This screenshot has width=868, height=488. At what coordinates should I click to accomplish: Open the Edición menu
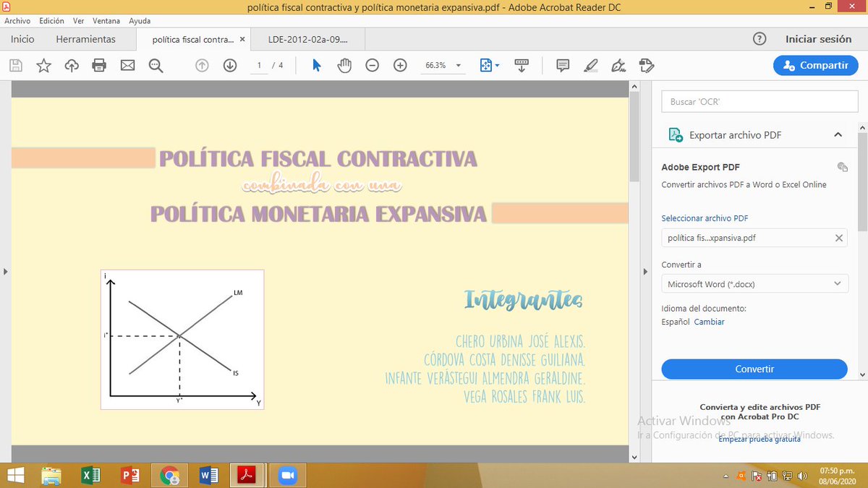point(52,21)
